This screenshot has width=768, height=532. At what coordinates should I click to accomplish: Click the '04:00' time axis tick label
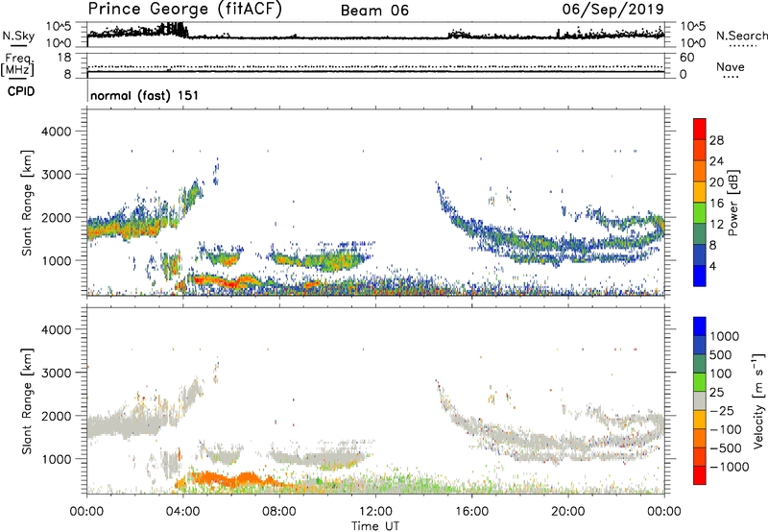coord(183,512)
